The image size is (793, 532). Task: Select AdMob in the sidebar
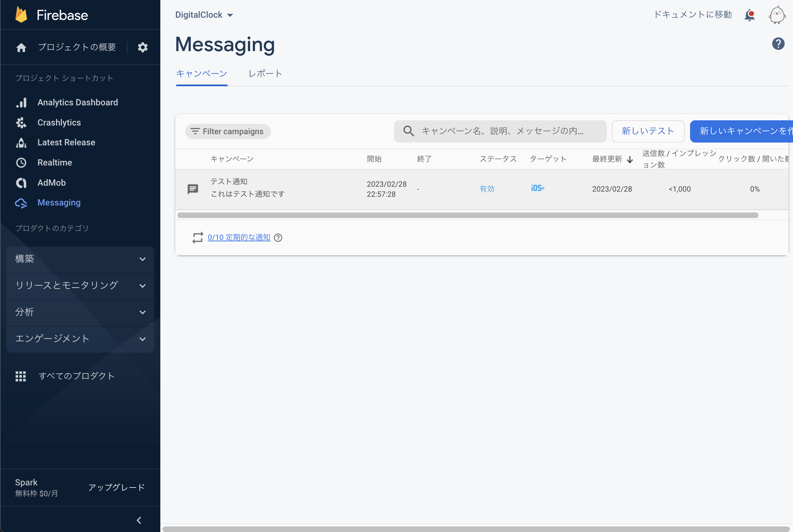click(51, 183)
